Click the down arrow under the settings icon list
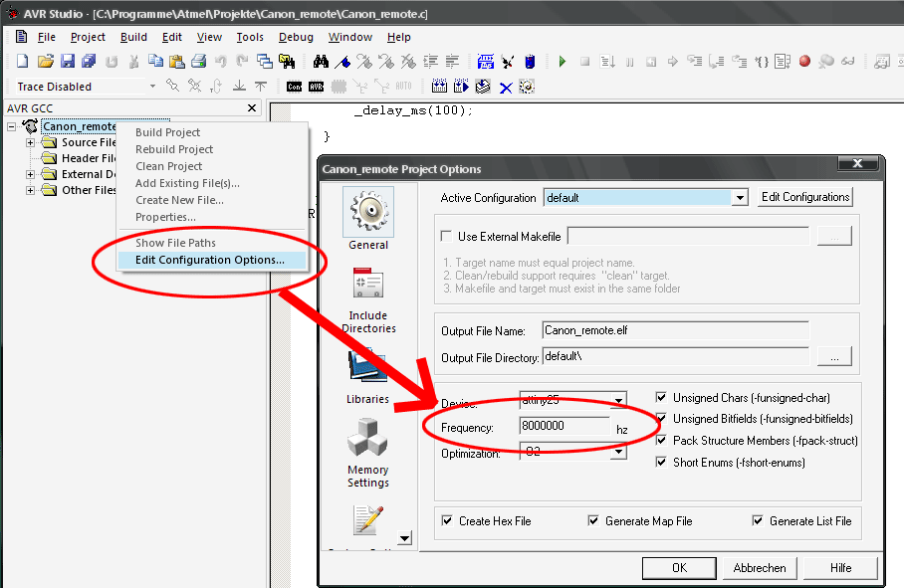904x588 pixels. point(405,538)
